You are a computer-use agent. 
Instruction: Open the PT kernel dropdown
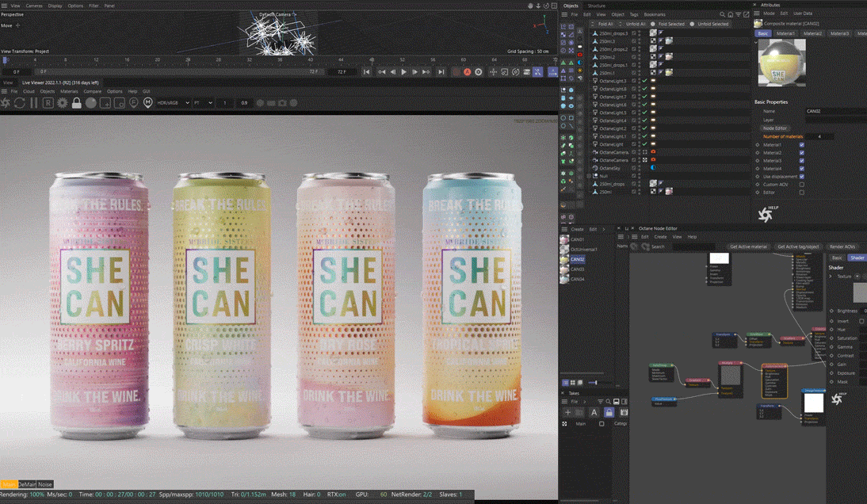coord(203,103)
